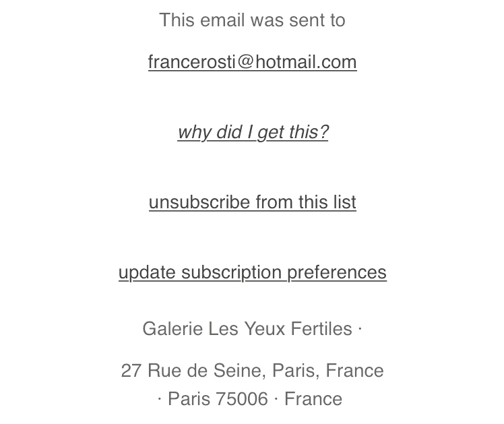Click the "Paris 75006" postal code text
The width and height of the screenshot is (504, 424).
tap(218, 399)
